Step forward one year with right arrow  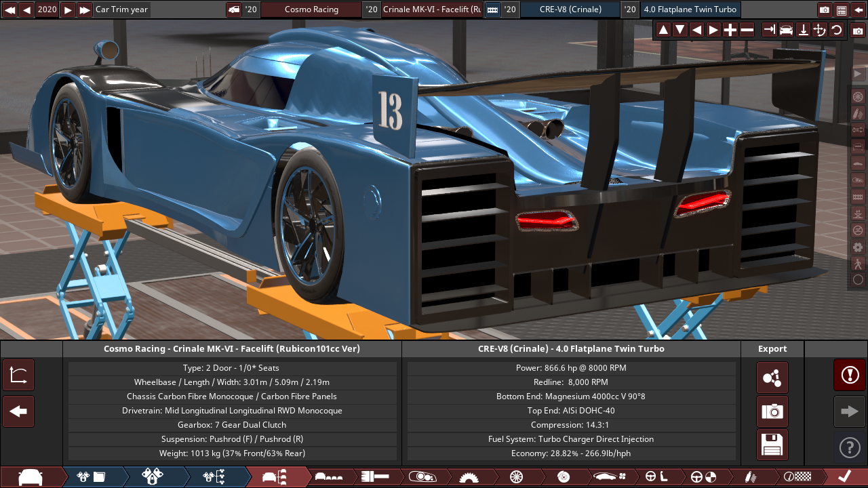pos(68,9)
